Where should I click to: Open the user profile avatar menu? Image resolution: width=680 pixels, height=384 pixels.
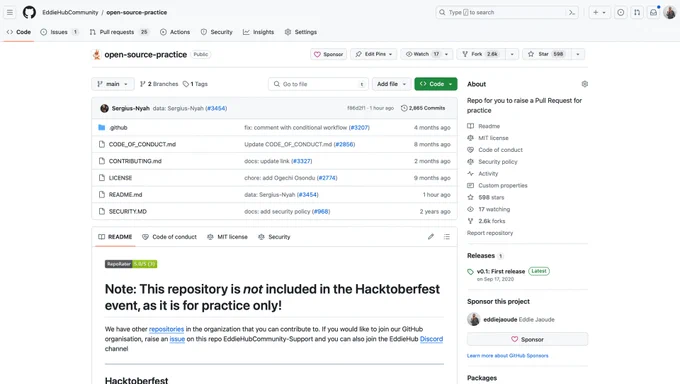pos(670,13)
